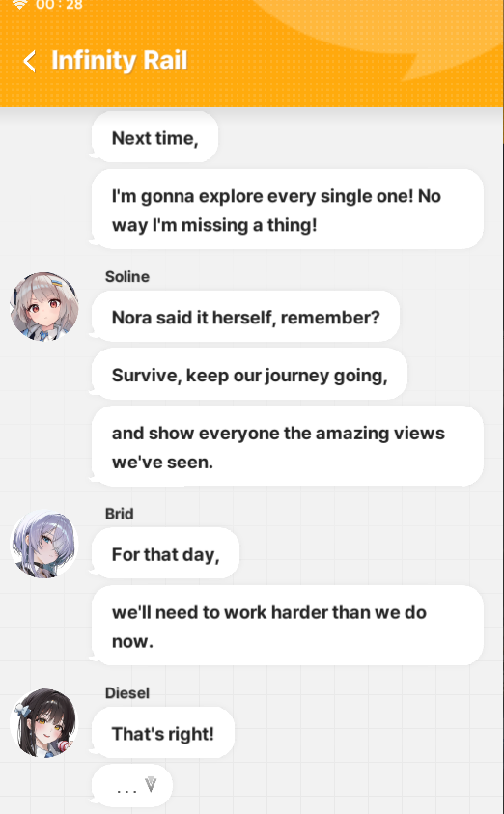The image size is (504, 814).
Task: Click 'Survive, keep our journey going,' bubble
Action: (249, 375)
